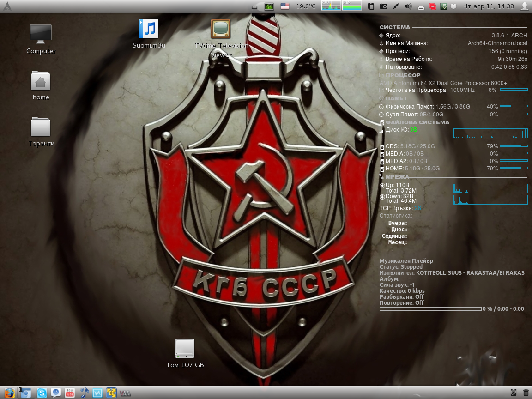The height and width of the screenshot is (399, 532).
Task: Click the Статус: Stopped player status
Action: pos(401,266)
